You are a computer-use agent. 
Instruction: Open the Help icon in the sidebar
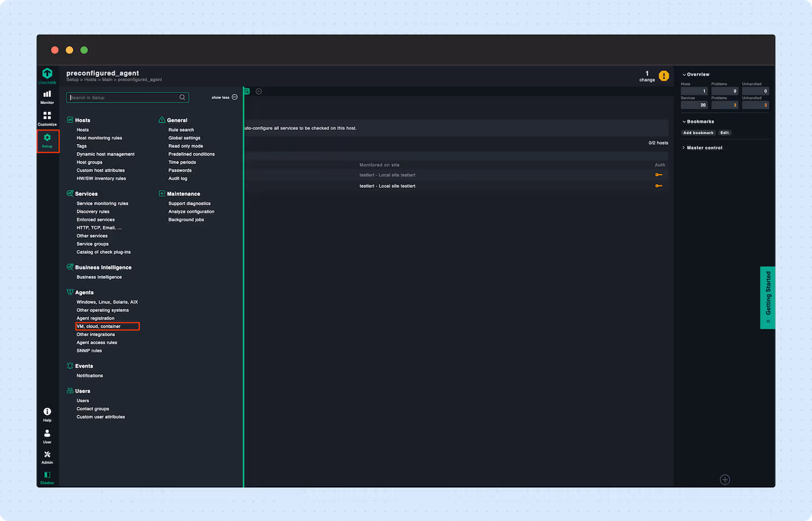[x=47, y=413]
